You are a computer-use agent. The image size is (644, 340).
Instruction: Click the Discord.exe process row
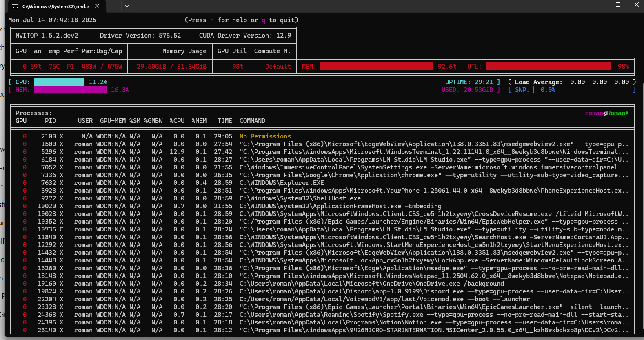point(322,291)
